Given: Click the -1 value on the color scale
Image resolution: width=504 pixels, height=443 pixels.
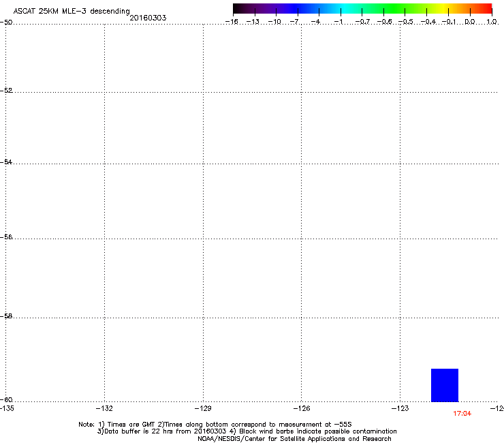Looking at the screenshot, I should pyautogui.click(x=338, y=22).
